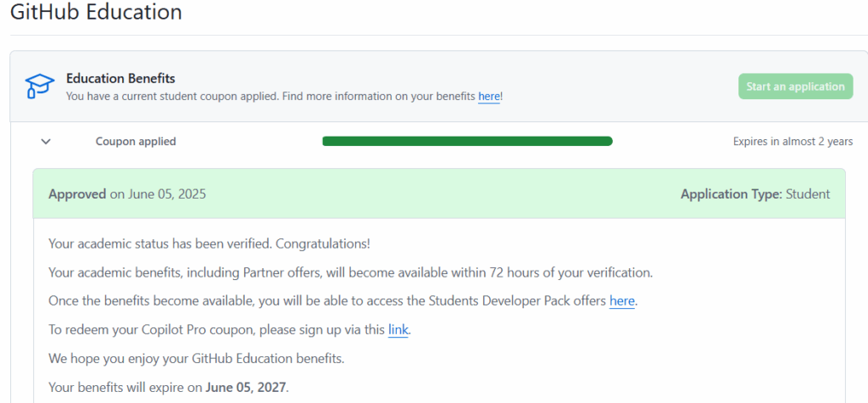Click the 'redeem your Copilot Pro coupon' sentence
868x403 pixels.
pos(217,330)
